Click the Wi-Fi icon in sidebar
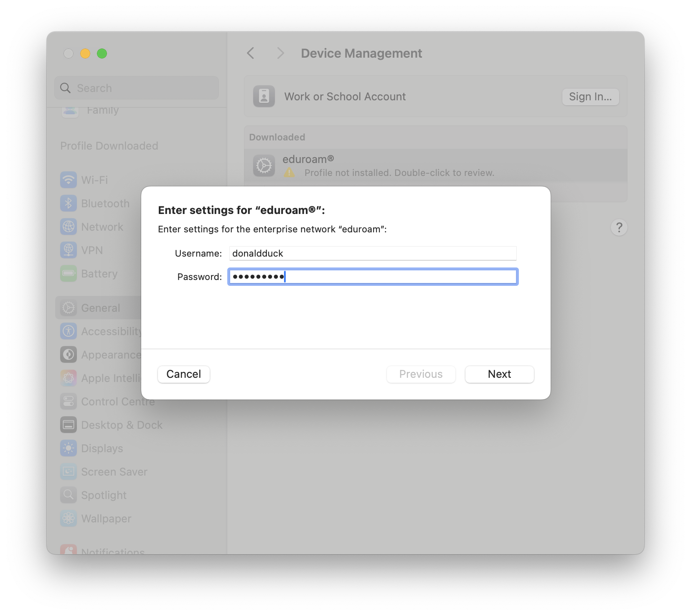Image resolution: width=691 pixels, height=616 pixels. click(x=69, y=180)
